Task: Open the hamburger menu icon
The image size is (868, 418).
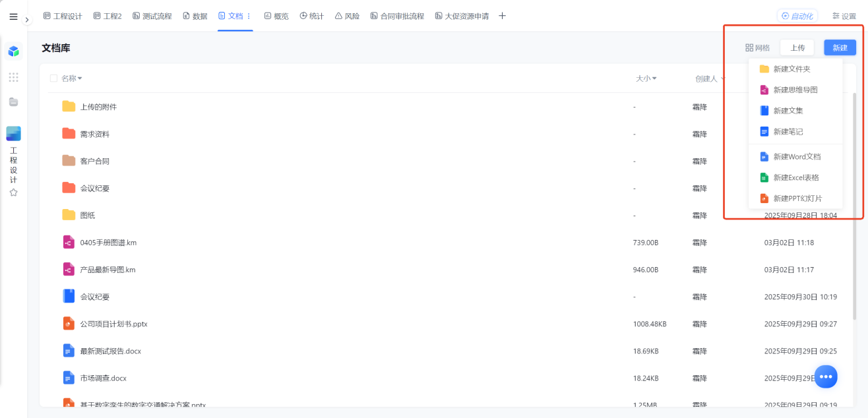Action: pyautogui.click(x=13, y=16)
